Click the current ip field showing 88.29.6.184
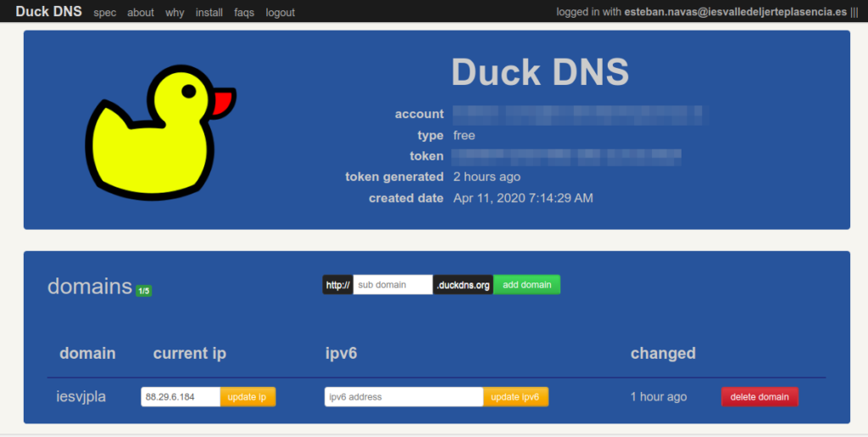Image resolution: width=868 pixels, height=437 pixels. pos(181,396)
